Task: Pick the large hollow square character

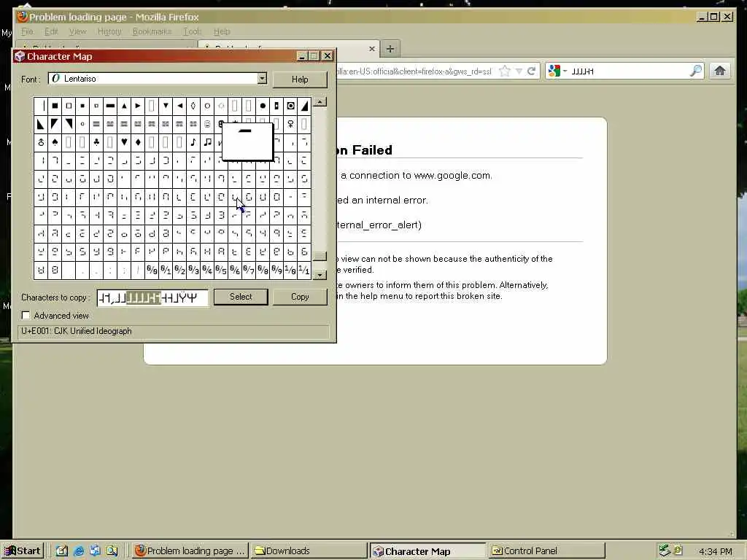Action: (x=69, y=106)
